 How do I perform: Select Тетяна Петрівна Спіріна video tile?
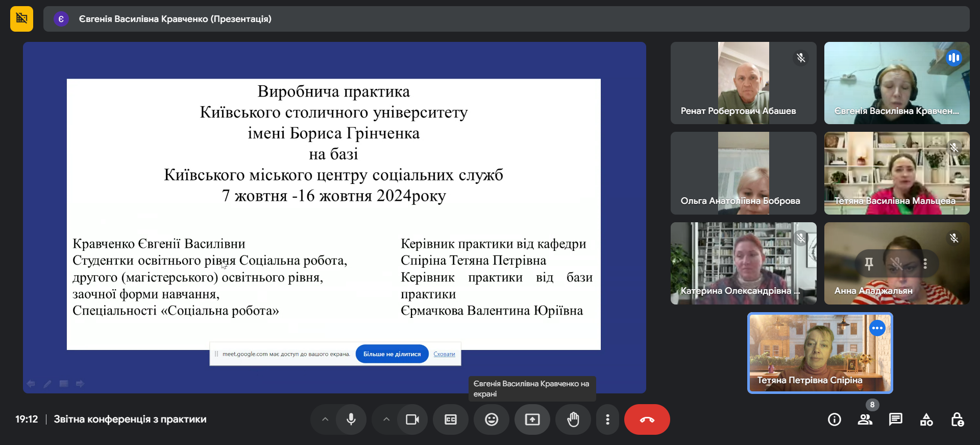coord(820,353)
